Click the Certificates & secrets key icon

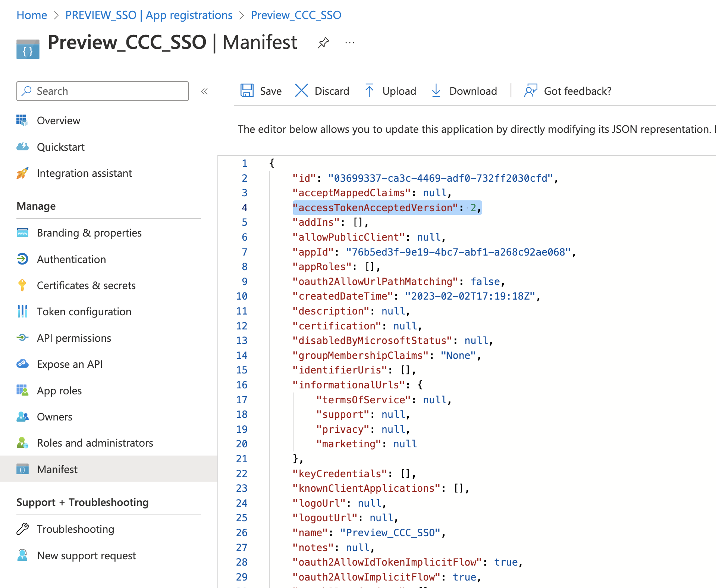(22, 285)
